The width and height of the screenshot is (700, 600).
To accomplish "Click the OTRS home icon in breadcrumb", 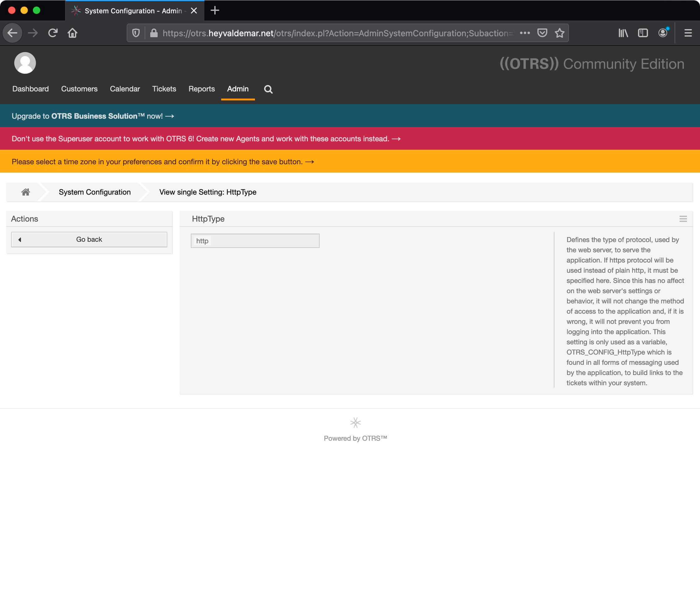I will tap(26, 192).
